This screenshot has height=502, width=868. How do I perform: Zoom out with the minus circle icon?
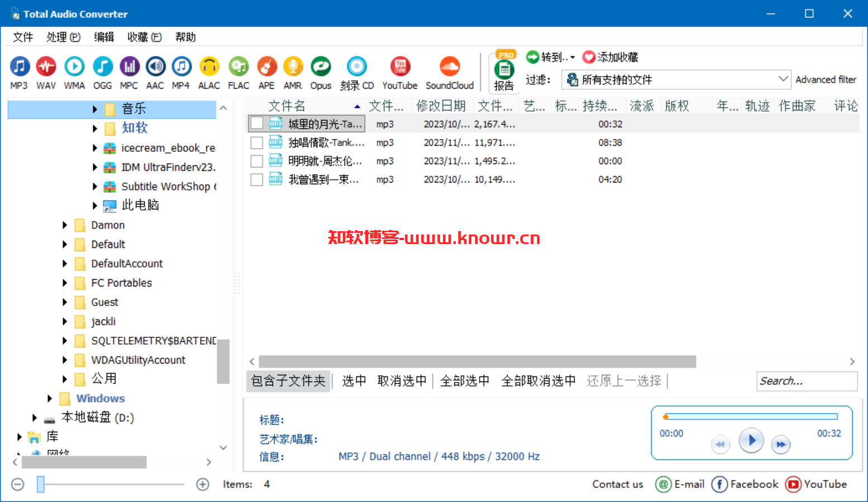point(18,484)
